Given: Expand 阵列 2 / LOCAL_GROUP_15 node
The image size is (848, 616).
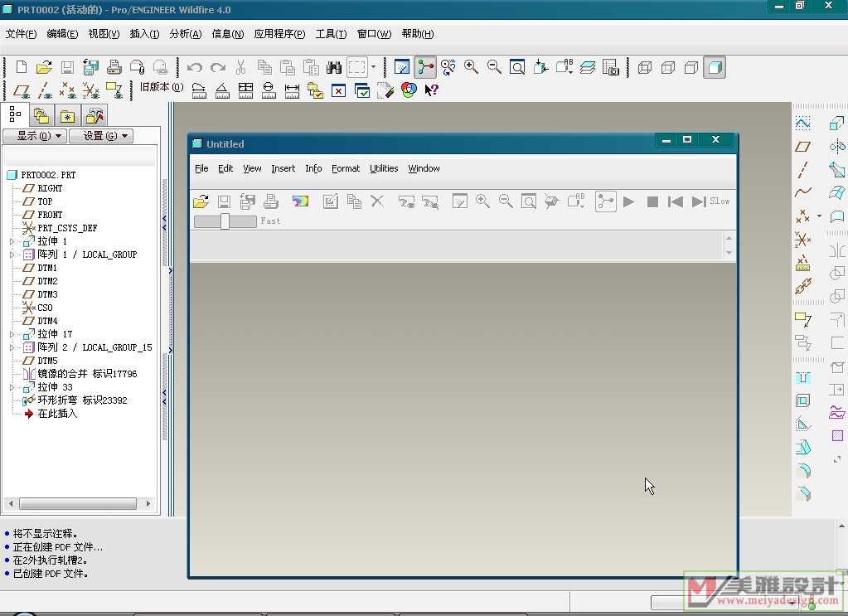Looking at the screenshot, I should point(12,347).
